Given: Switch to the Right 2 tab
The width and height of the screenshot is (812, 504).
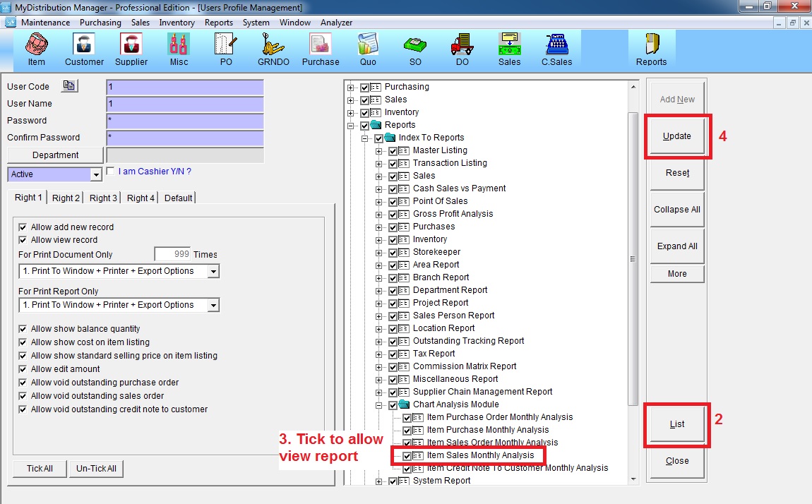Looking at the screenshot, I should pyautogui.click(x=66, y=198).
